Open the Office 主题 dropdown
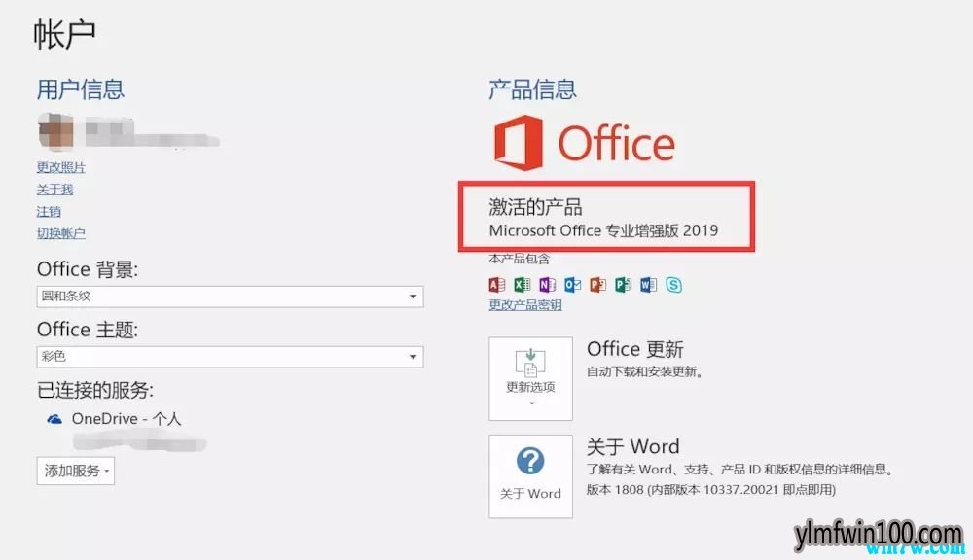 [231, 357]
